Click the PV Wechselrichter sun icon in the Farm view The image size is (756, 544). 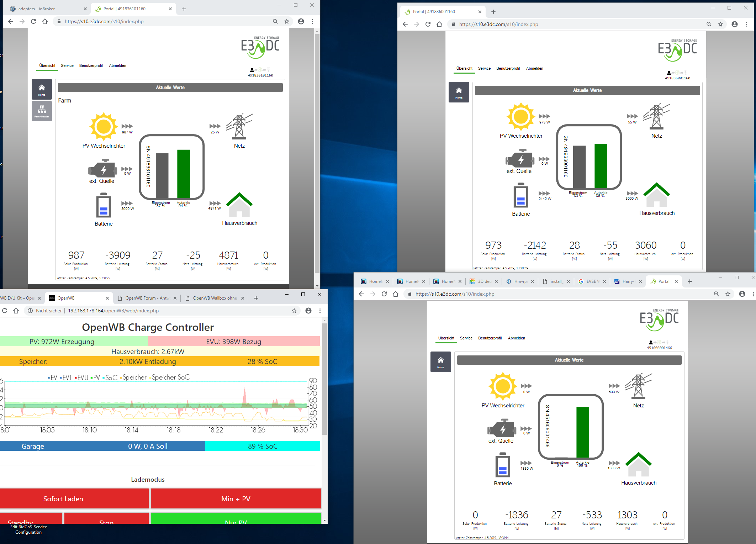(104, 126)
